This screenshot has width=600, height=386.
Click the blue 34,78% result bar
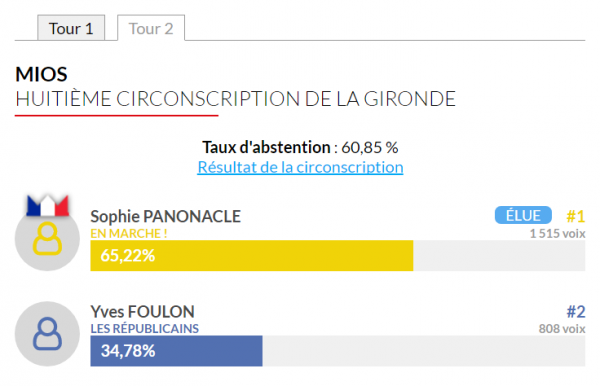click(x=176, y=351)
